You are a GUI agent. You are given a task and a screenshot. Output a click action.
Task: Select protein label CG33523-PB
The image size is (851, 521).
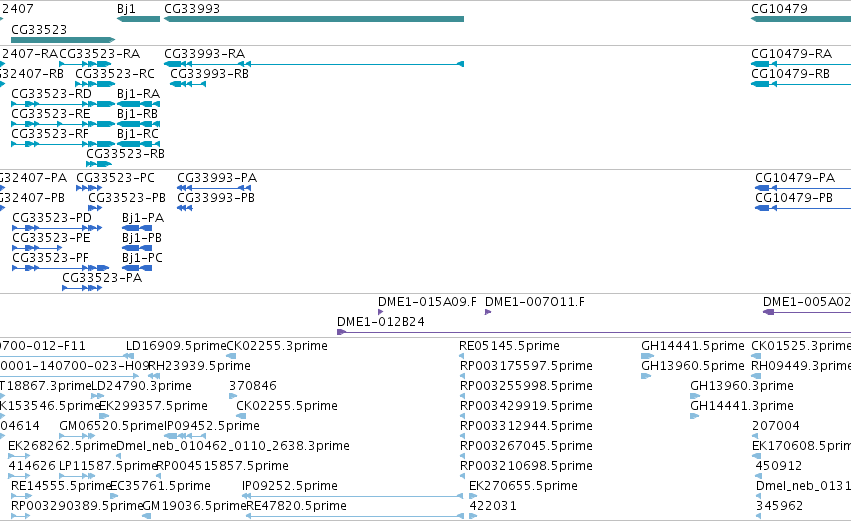[x=127, y=198]
